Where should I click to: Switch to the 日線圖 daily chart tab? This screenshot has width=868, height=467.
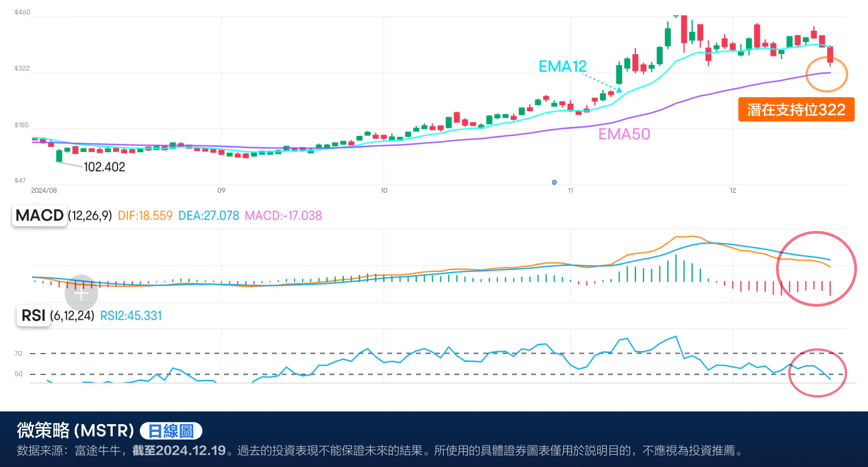point(170,431)
